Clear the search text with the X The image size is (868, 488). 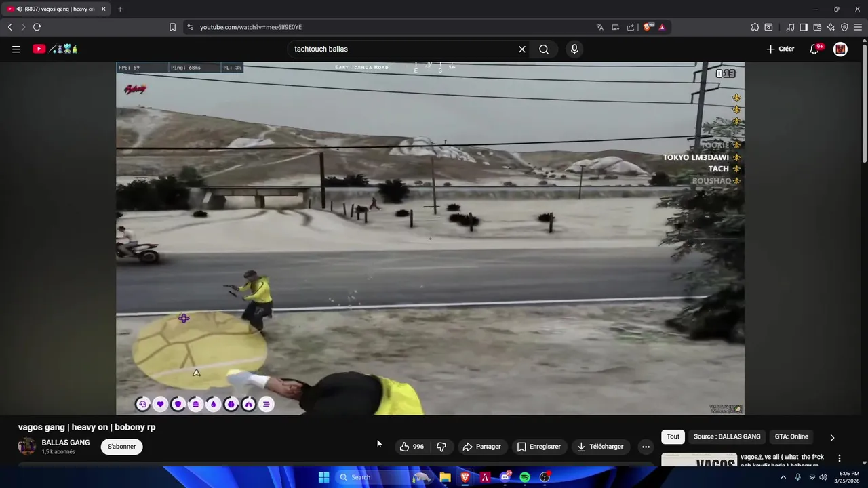tap(522, 49)
